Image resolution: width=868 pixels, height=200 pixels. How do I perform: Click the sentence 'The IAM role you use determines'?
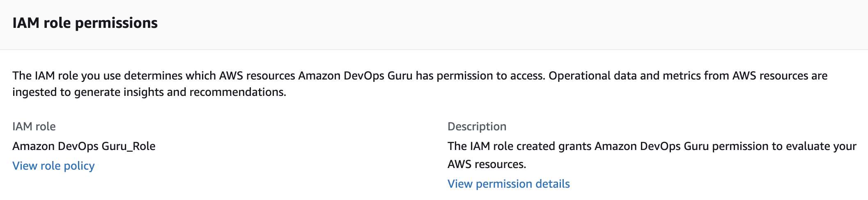tap(279, 76)
